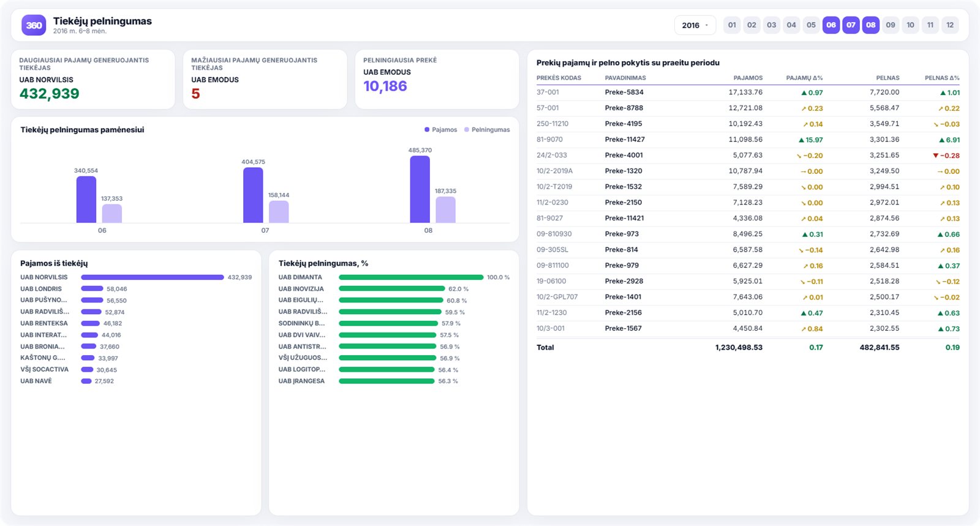Sort by PAJAMŲ Δ% column header
Viewport: 980px width, 526px height.
click(804, 78)
